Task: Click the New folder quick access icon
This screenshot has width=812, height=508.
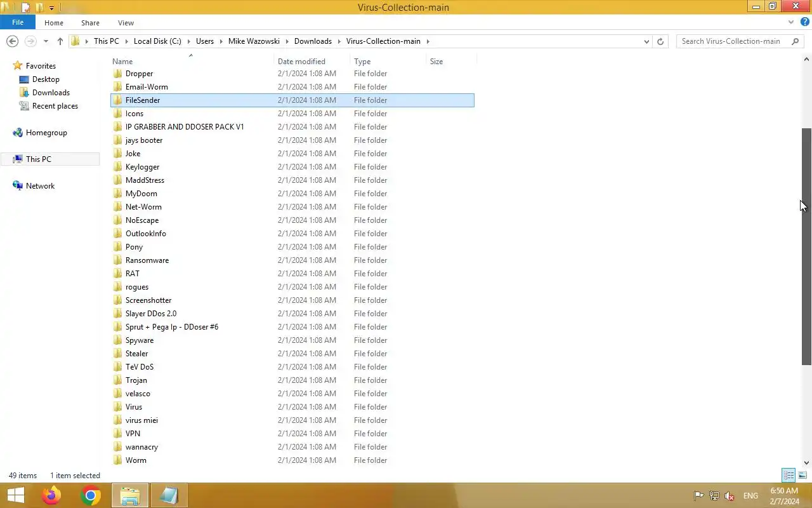Action: pyautogui.click(x=39, y=8)
